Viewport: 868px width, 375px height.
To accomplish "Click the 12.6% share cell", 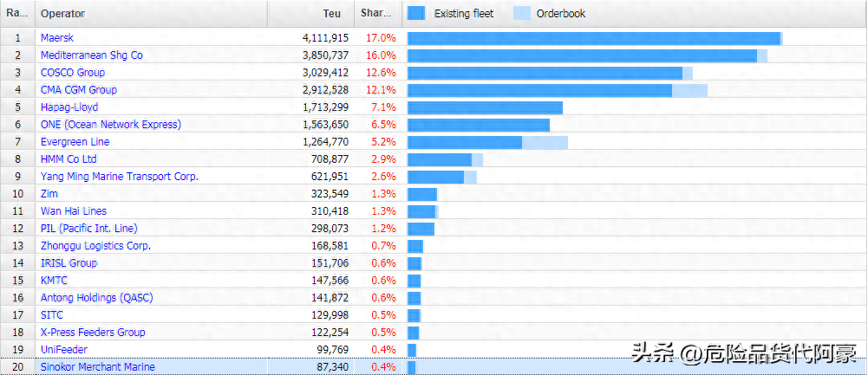I will pyautogui.click(x=381, y=73).
